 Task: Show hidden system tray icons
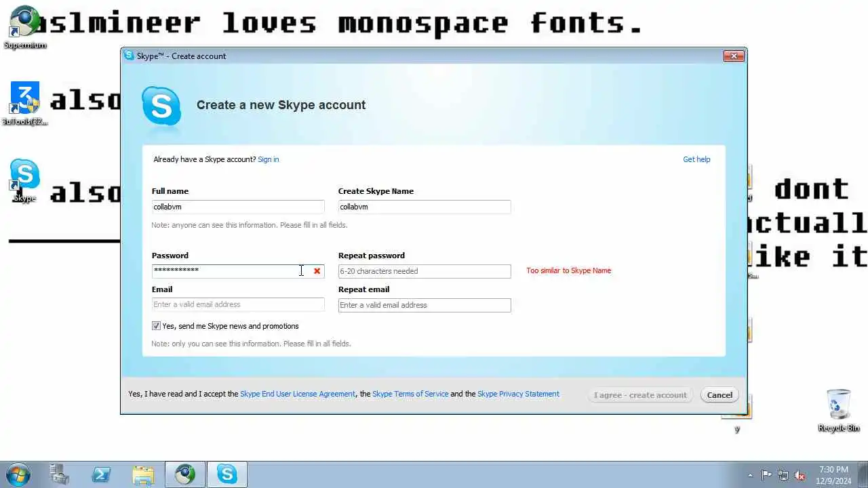pyautogui.click(x=750, y=475)
